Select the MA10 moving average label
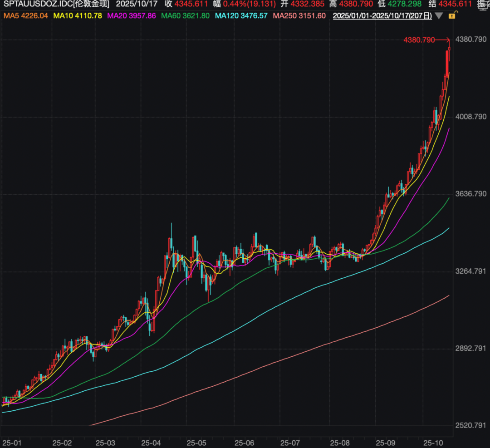Viewport: 490px width, 448px height. coord(78,16)
